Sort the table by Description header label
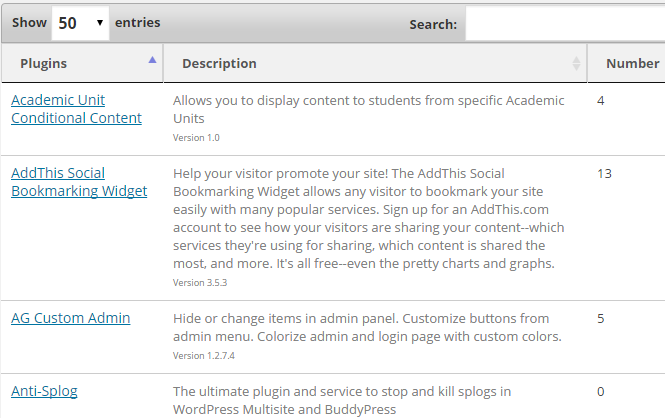The image size is (665, 418). (x=219, y=64)
